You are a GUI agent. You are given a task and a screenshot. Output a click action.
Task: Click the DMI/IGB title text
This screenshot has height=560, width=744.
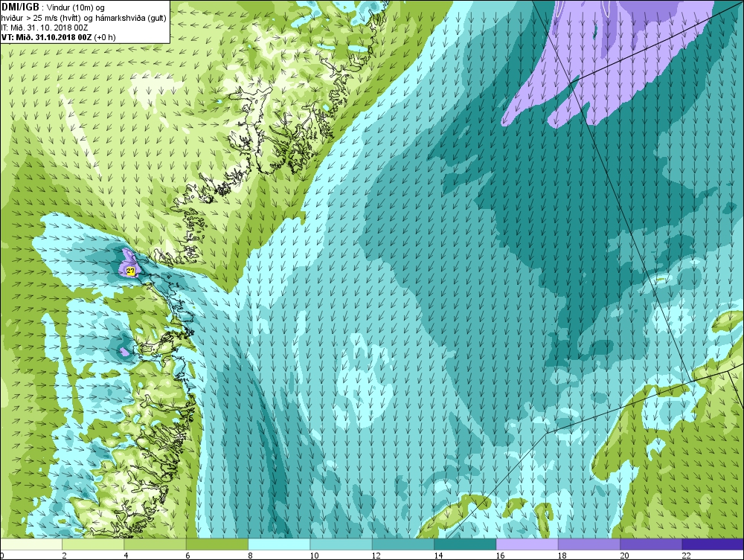point(21,7)
